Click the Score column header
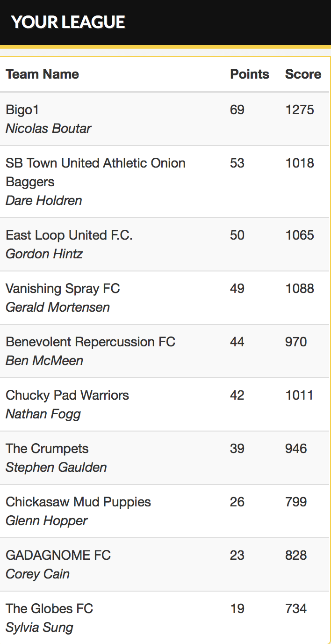This screenshot has width=331, height=644. click(303, 74)
